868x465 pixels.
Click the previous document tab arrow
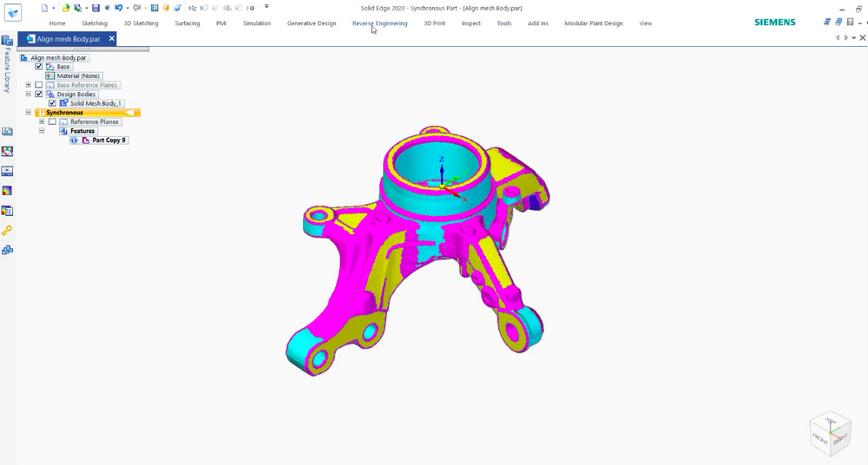[x=838, y=37]
